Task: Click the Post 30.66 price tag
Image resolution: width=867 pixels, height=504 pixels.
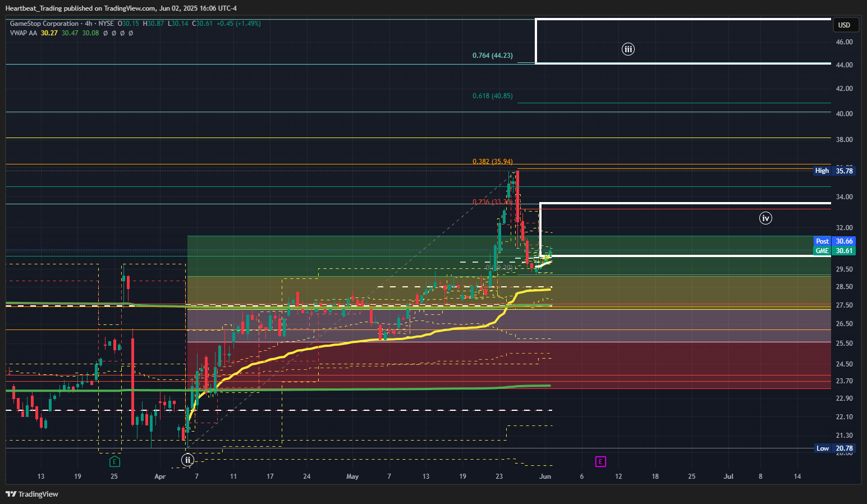Action: [834, 241]
